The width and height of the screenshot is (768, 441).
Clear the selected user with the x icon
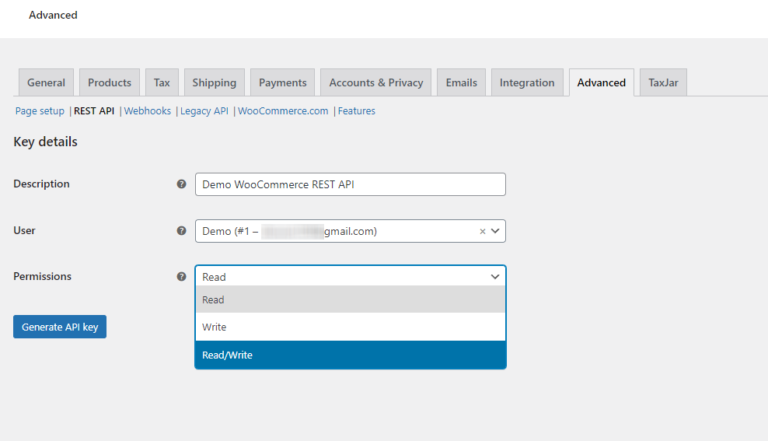click(x=482, y=231)
